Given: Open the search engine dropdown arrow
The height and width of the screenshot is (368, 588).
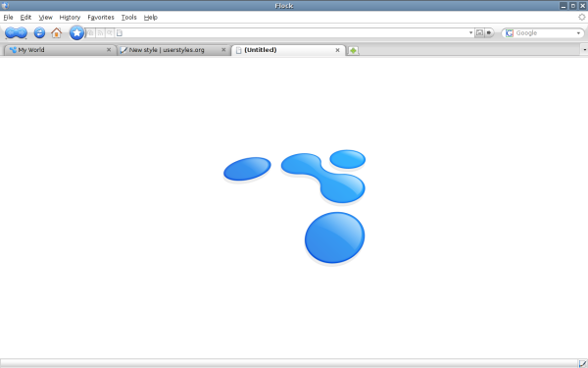Looking at the screenshot, I should 578,33.
